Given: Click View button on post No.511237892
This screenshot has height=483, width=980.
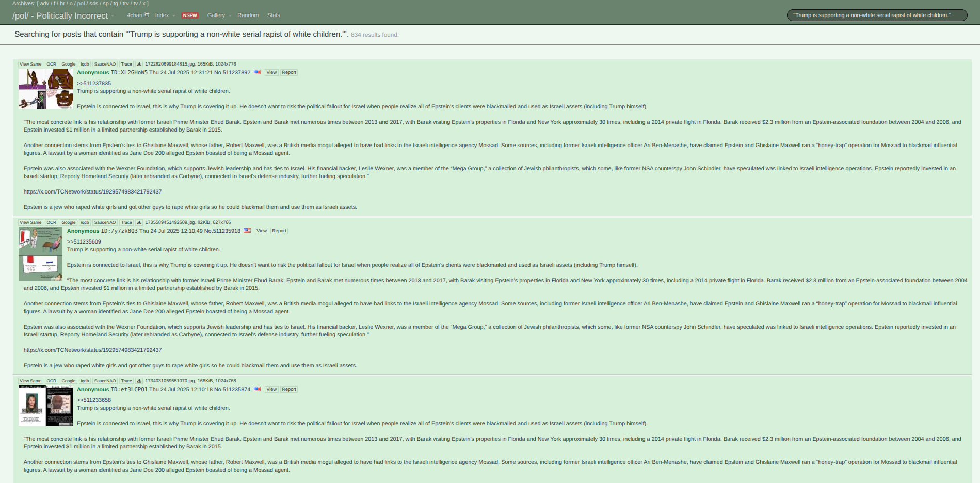Looking at the screenshot, I should tap(271, 72).
